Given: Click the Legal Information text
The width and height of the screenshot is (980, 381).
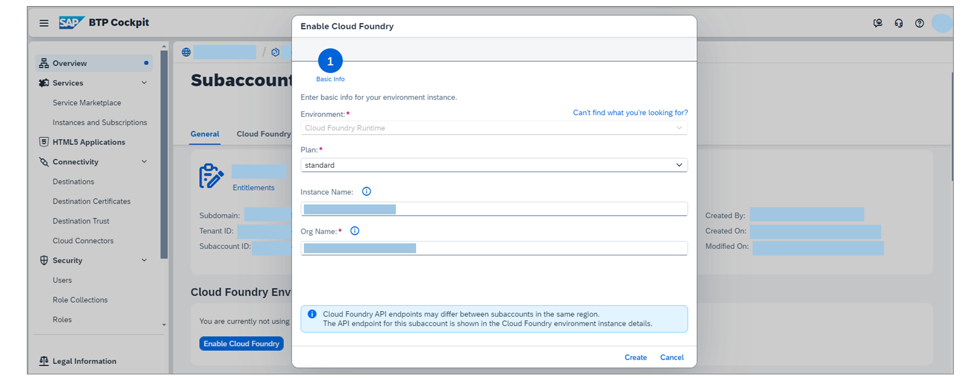Looking at the screenshot, I should [x=84, y=361].
